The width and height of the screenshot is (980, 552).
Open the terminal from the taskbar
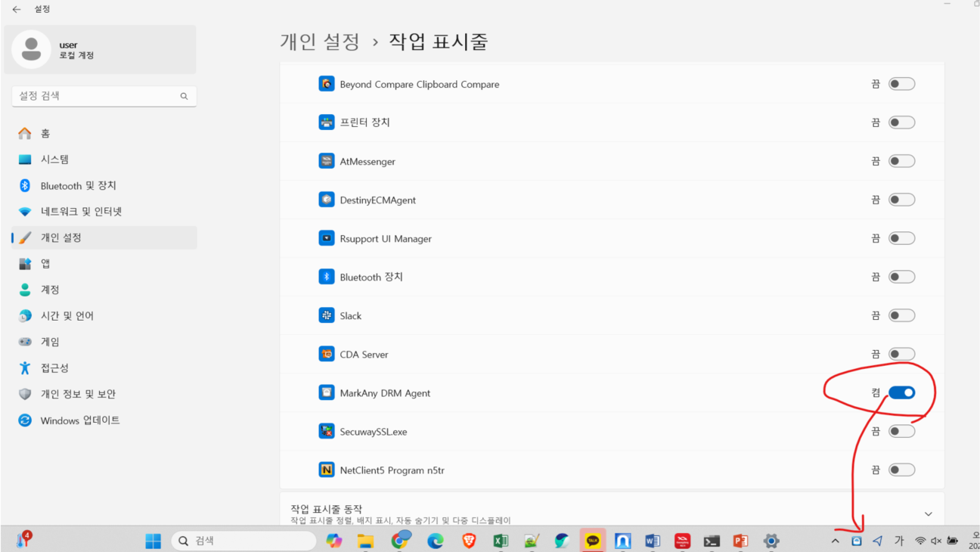[712, 541]
